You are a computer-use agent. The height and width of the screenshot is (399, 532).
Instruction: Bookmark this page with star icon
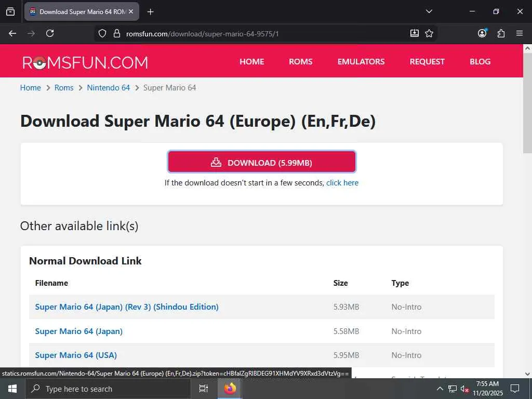click(x=429, y=33)
